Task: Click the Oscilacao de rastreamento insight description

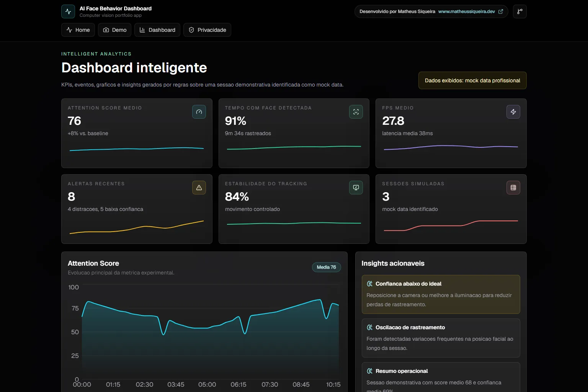Action: 440,343
